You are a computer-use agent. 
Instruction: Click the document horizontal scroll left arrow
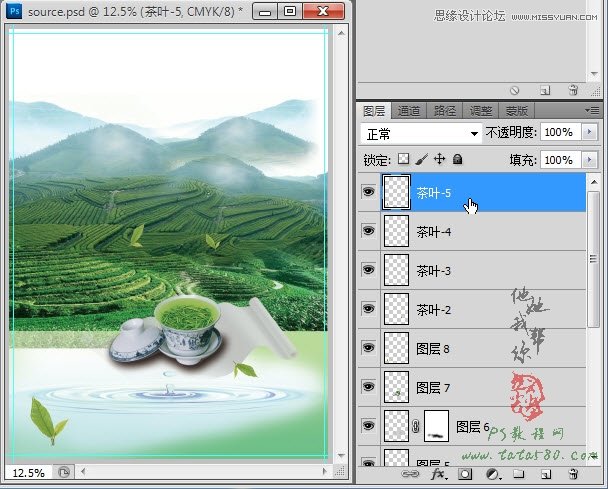click(x=83, y=472)
